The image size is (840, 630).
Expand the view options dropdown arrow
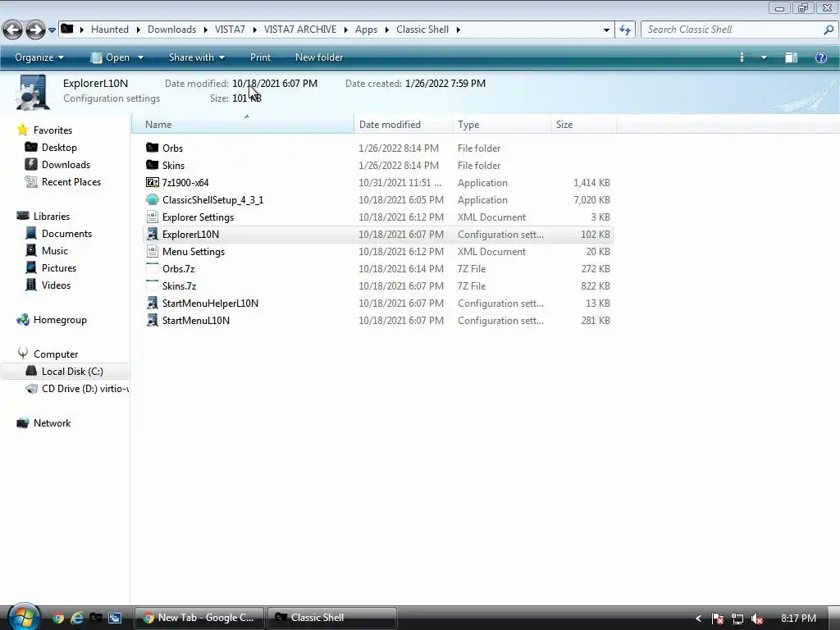[764, 57]
